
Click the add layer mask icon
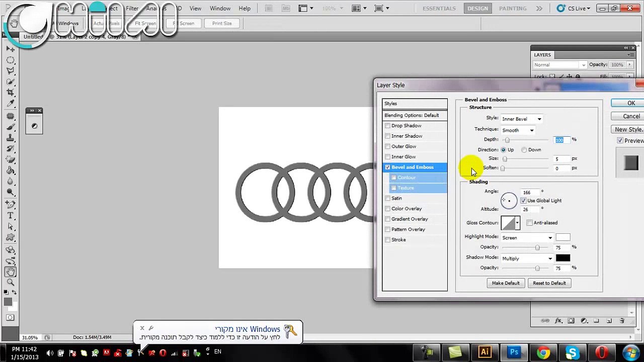pos(571,321)
